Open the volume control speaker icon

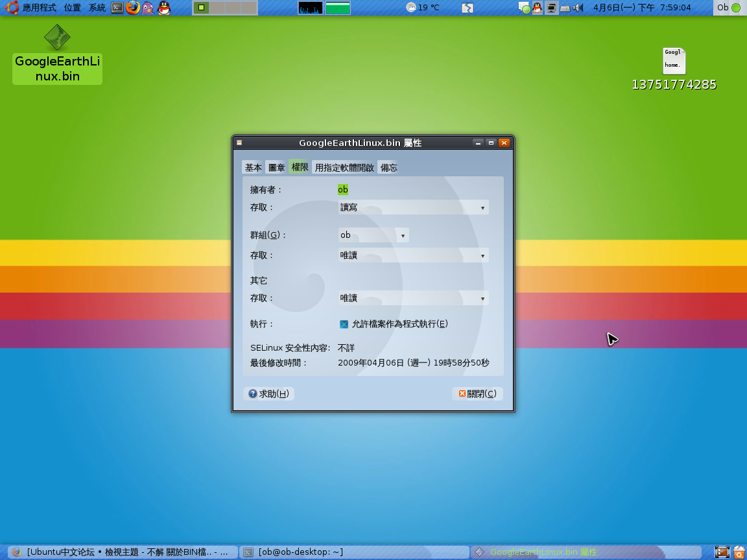coord(578,8)
